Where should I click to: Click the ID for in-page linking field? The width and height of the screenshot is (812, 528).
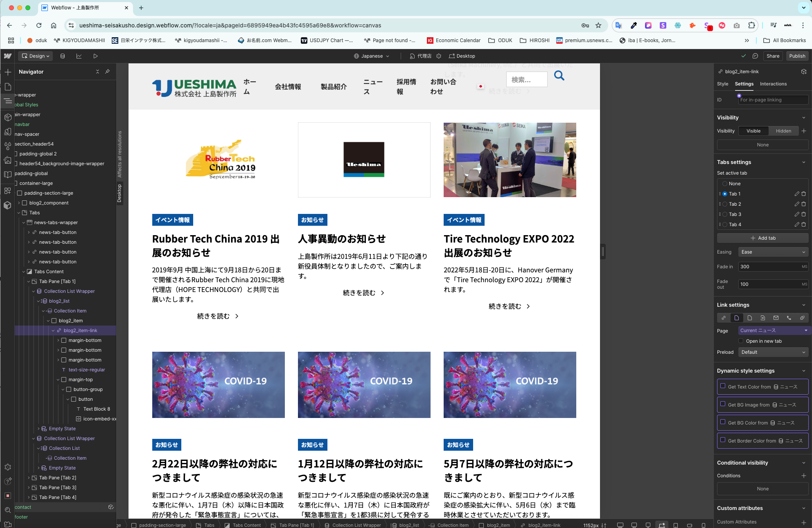point(773,100)
